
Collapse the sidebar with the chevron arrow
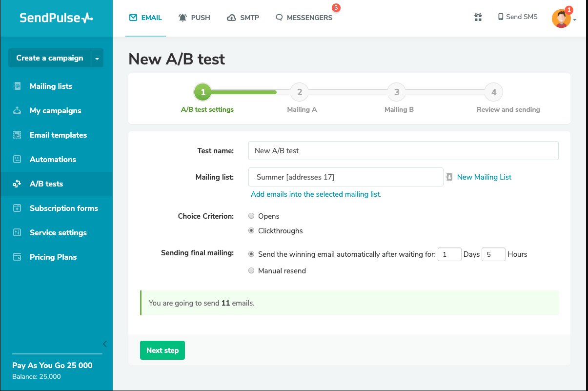[104, 344]
